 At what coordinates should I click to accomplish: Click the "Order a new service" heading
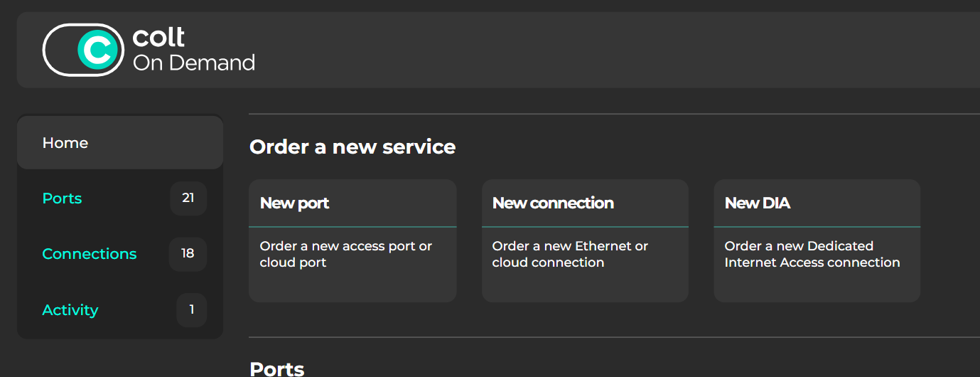[x=352, y=147]
